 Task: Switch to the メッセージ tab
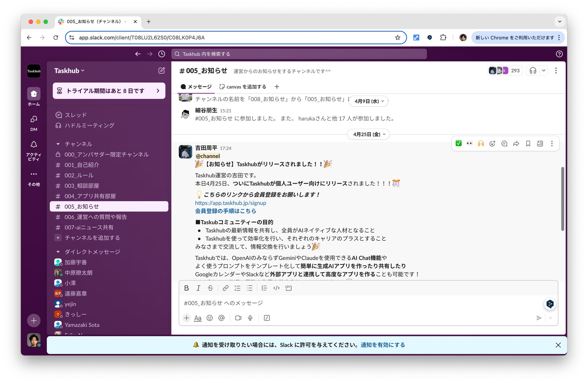point(196,87)
